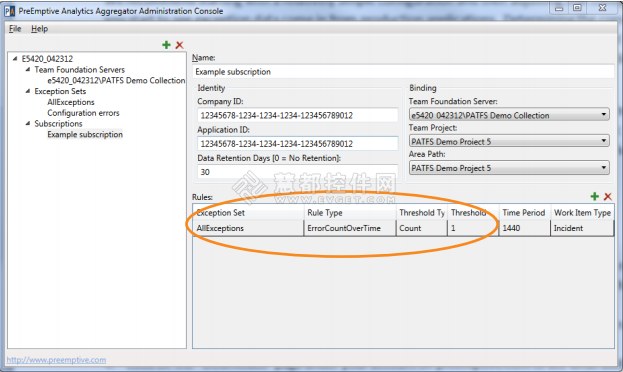Viewport: 623px width, 372px height.
Task: Click Data Retention Days field
Action: (297, 172)
